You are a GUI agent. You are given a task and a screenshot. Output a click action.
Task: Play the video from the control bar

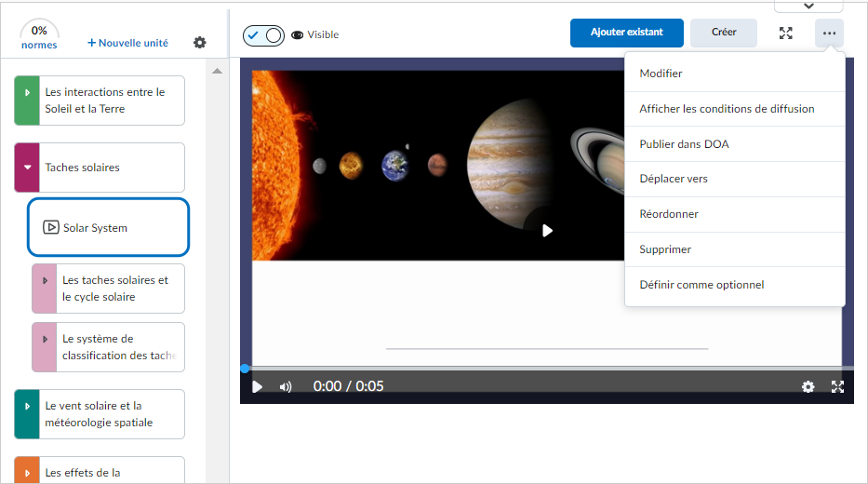[x=257, y=386]
